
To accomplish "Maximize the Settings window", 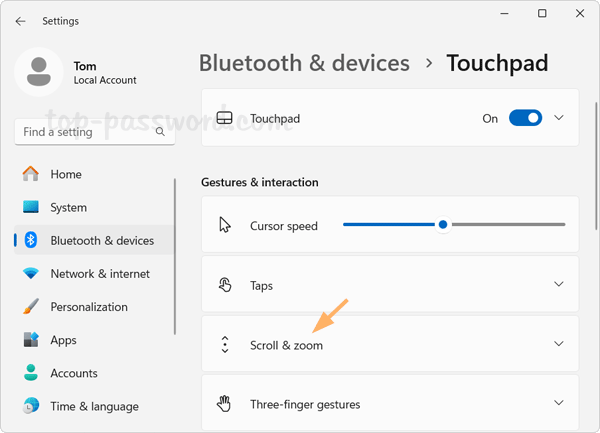I will click(542, 14).
